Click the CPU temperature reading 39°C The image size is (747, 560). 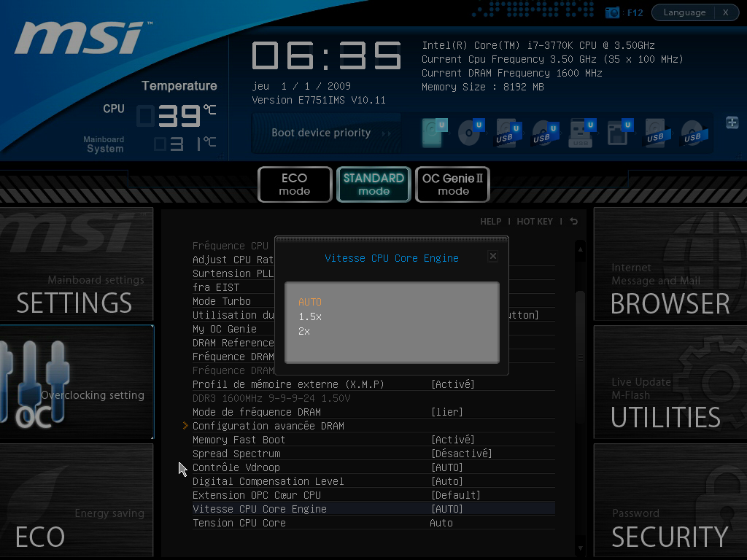pos(177,116)
